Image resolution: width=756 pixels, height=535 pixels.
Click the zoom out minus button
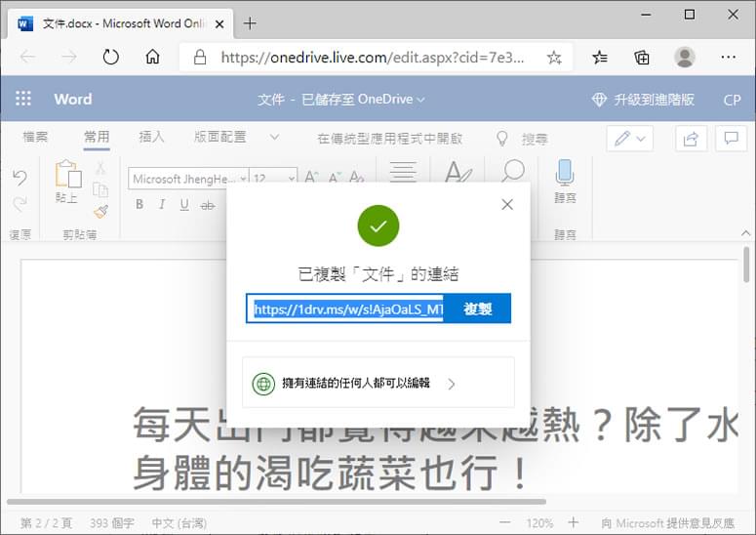(x=504, y=522)
